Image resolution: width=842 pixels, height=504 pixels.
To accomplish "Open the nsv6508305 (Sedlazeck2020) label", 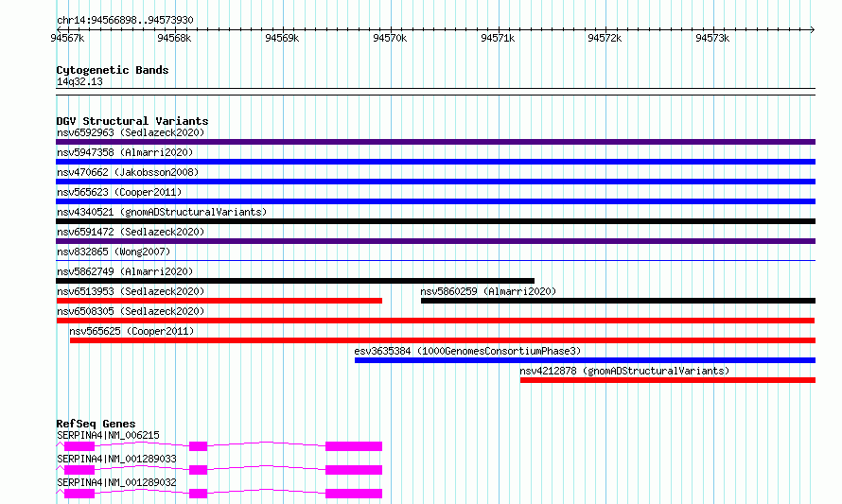I will 131,311.
